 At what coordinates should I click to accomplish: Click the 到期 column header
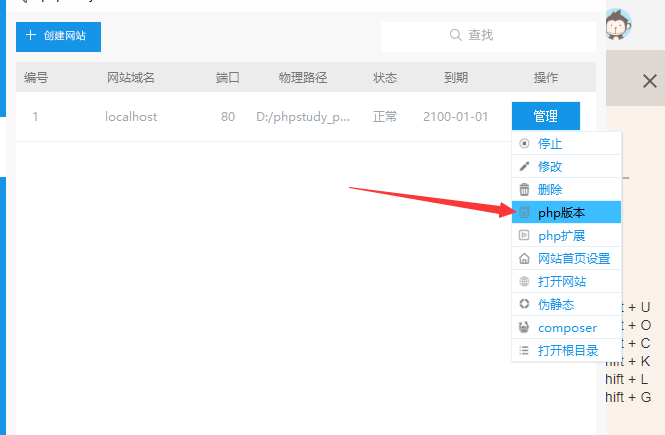click(455, 78)
